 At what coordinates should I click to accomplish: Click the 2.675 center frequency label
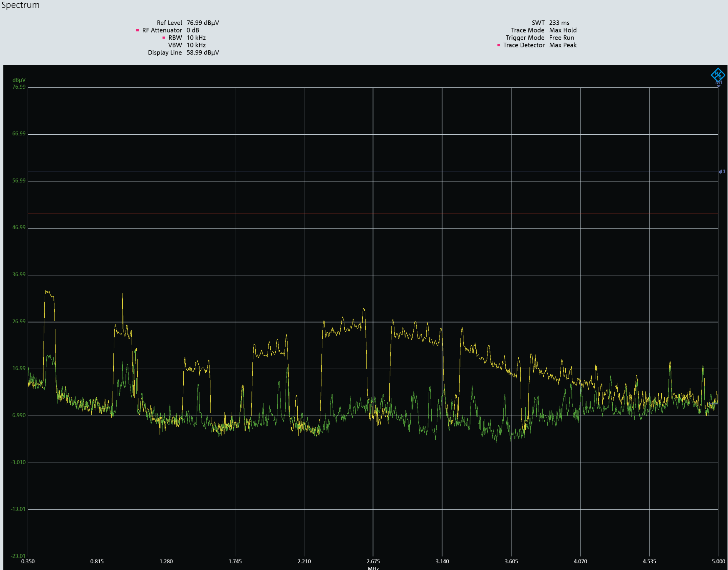373,562
